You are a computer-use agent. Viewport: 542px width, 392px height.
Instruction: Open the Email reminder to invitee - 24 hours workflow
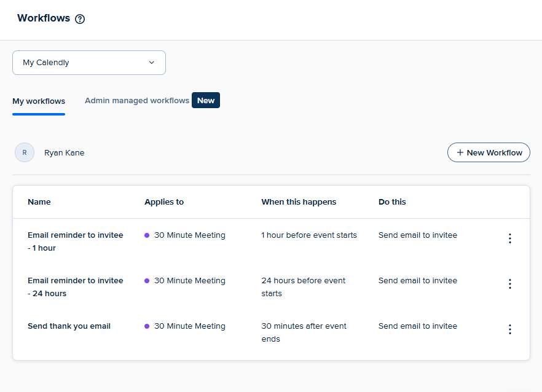pos(76,287)
